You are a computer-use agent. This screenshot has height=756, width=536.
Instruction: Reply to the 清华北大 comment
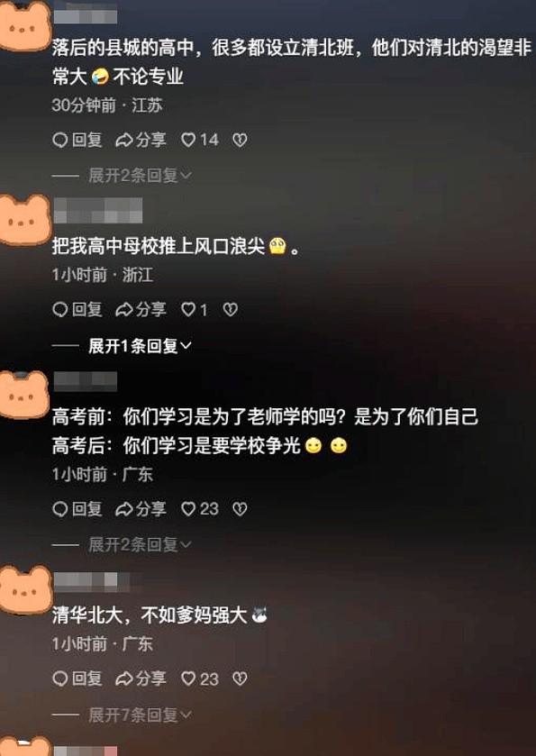pyautogui.click(x=77, y=679)
